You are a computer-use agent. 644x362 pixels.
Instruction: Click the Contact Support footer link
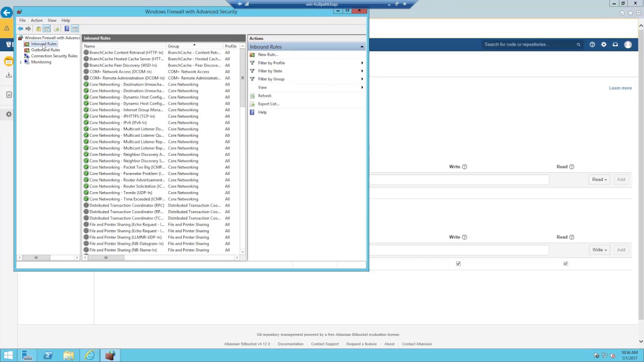[x=325, y=344]
